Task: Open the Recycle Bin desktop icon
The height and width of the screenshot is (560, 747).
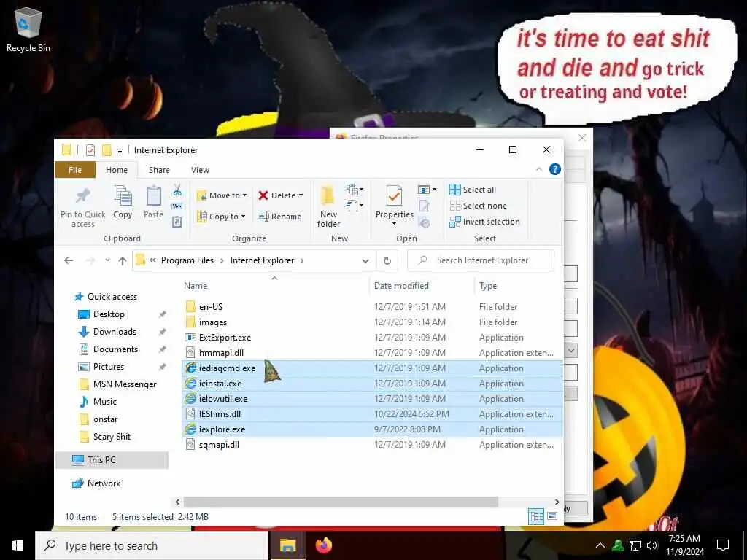Action: point(28,30)
